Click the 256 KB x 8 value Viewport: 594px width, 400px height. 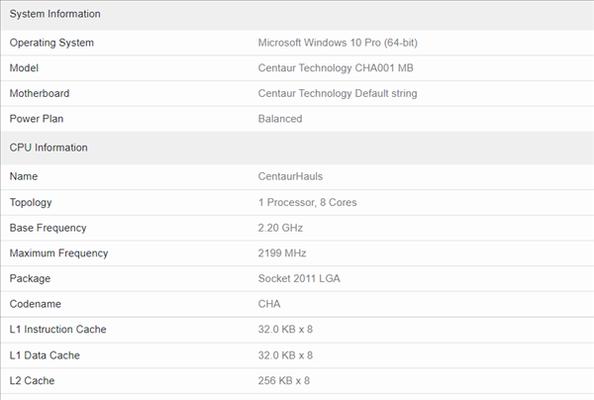pos(284,380)
